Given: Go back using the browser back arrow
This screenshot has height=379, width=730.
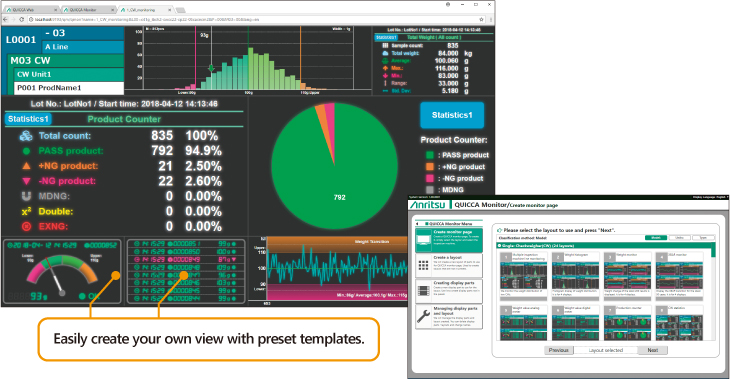Looking at the screenshot, I should [6, 19].
